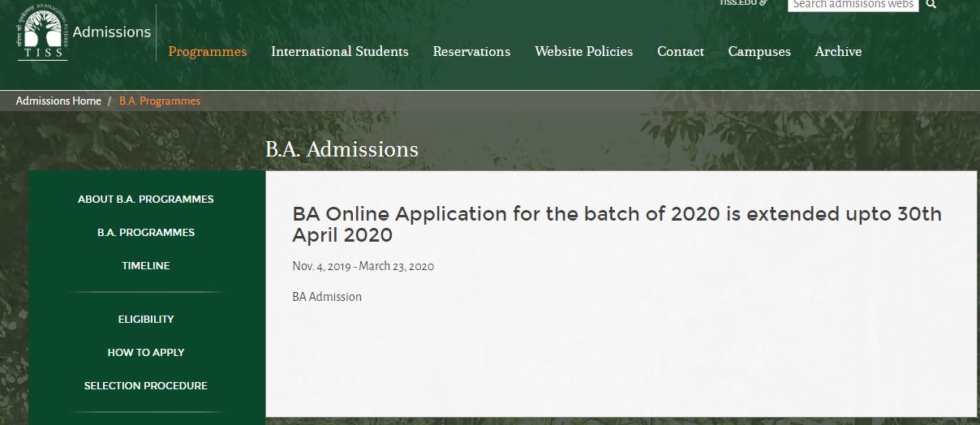The width and height of the screenshot is (980, 425).
Task: Go to Reservations menu item
Action: pyautogui.click(x=471, y=52)
